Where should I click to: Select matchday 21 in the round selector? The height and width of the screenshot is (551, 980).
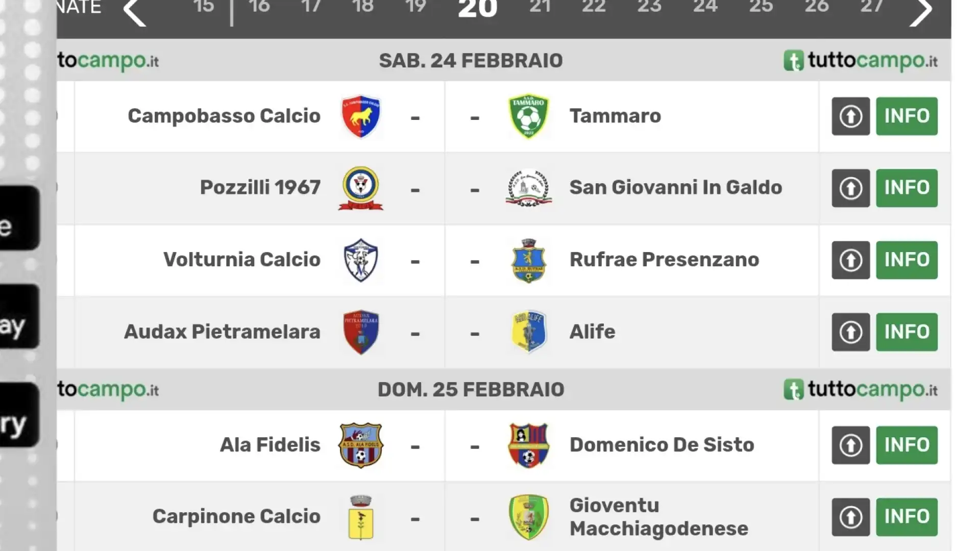540,7
